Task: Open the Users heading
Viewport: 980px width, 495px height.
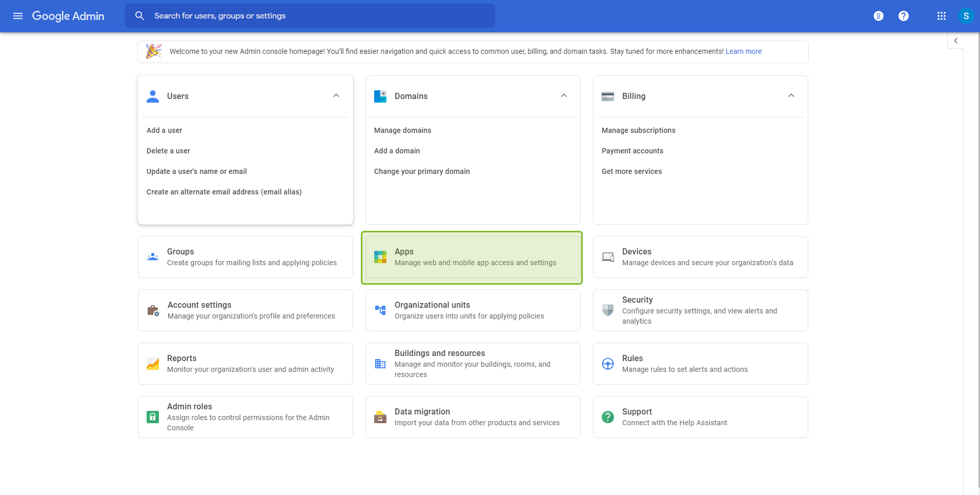Action: [178, 96]
